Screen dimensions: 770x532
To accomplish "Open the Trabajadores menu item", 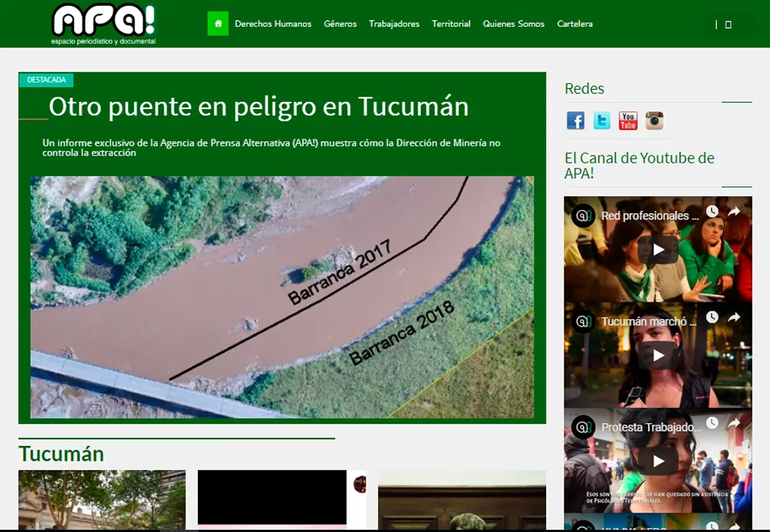I will click(394, 24).
